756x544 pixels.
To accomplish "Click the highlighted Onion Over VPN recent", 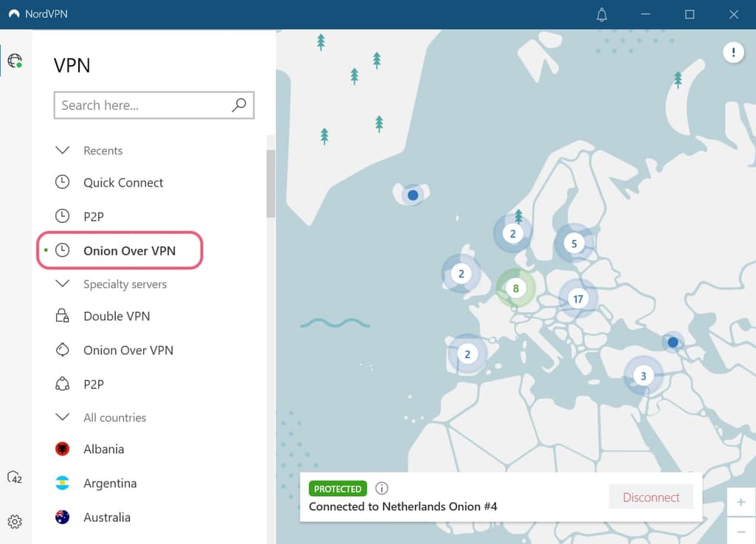I will pyautogui.click(x=129, y=250).
